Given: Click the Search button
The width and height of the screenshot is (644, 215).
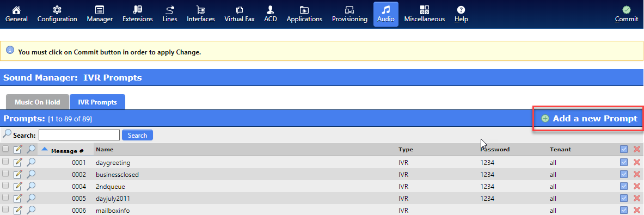Looking at the screenshot, I should click(137, 135).
